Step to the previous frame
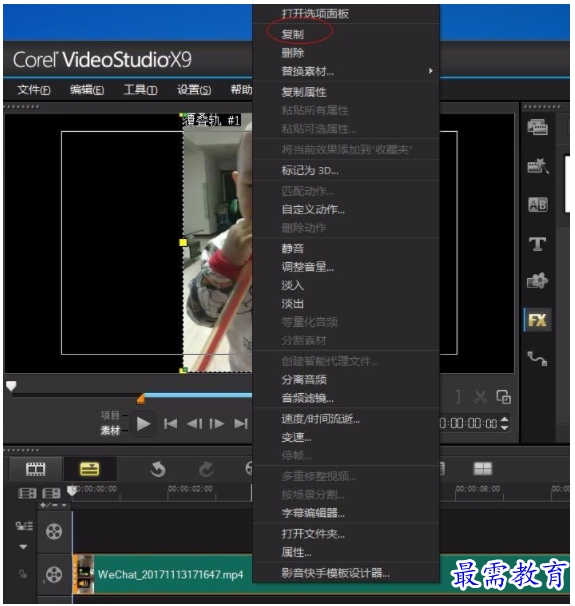Screen dimensions: 575x606 click(x=194, y=424)
